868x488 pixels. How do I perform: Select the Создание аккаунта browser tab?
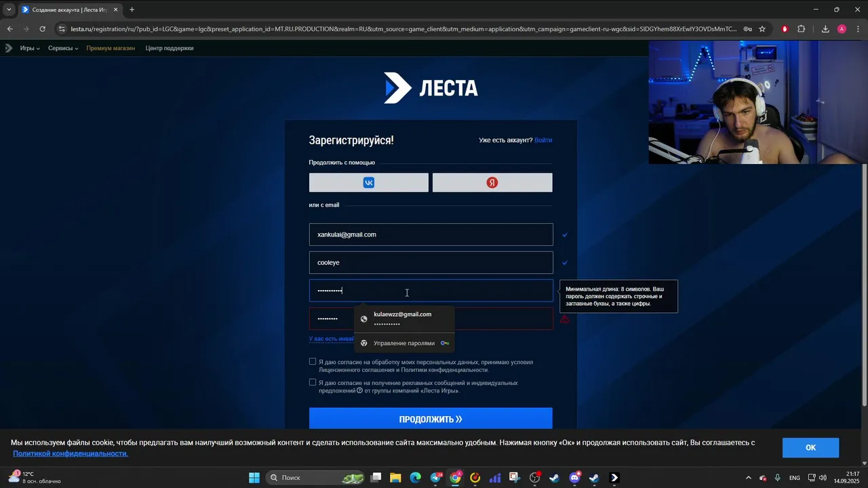point(70,9)
